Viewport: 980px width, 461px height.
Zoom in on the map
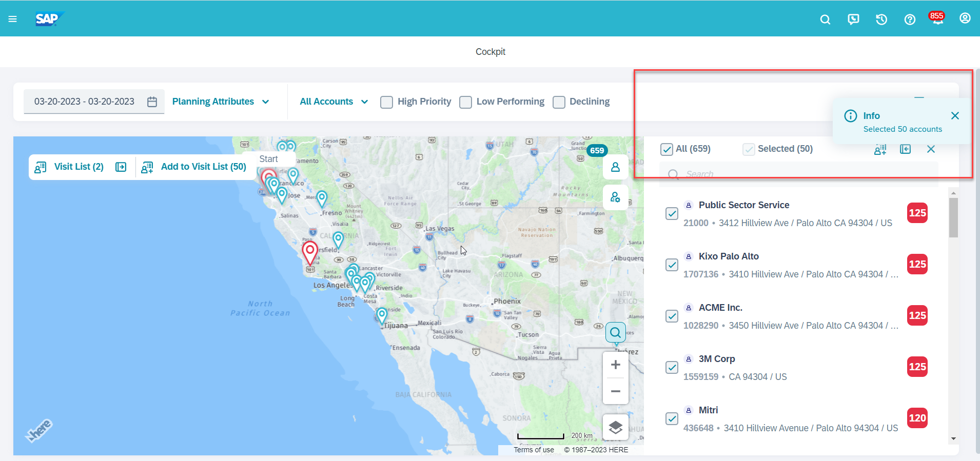(x=616, y=365)
